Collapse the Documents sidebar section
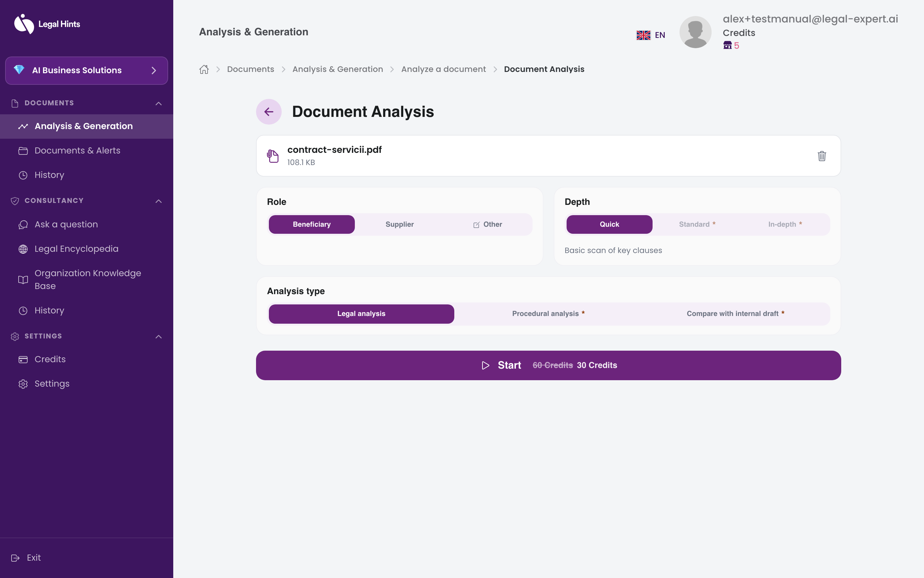This screenshot has width=924, height=578. [158, 104]
